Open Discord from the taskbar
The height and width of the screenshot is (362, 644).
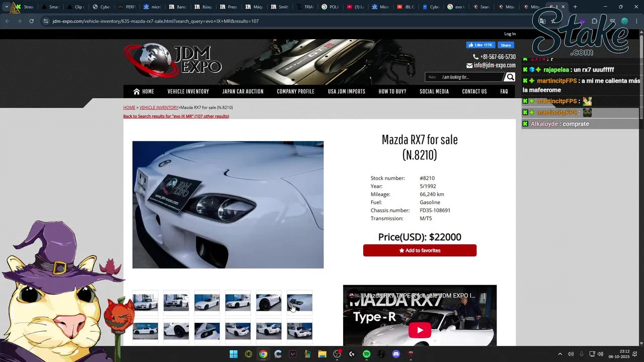click(396, 354)
